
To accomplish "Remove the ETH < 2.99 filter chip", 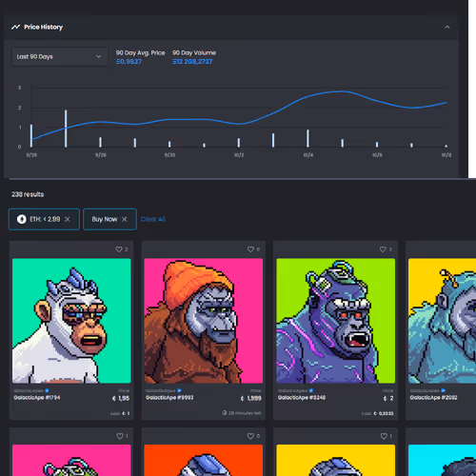I will pos(68,219).
